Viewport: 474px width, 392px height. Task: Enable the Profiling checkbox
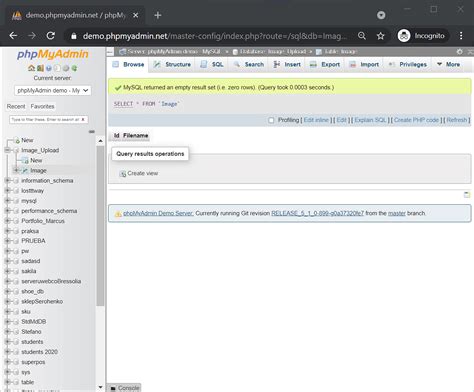pyautogui.click(x=271, y=120)
